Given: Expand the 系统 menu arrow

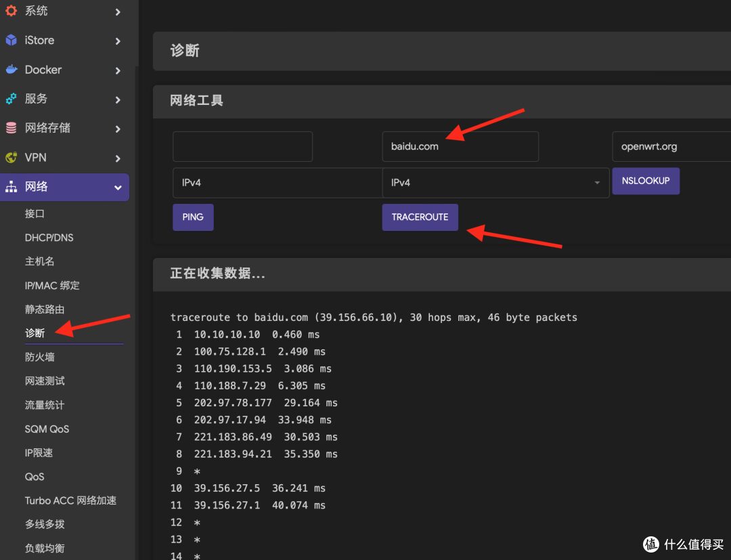Looking at the screenshot, I should [117, 11].
